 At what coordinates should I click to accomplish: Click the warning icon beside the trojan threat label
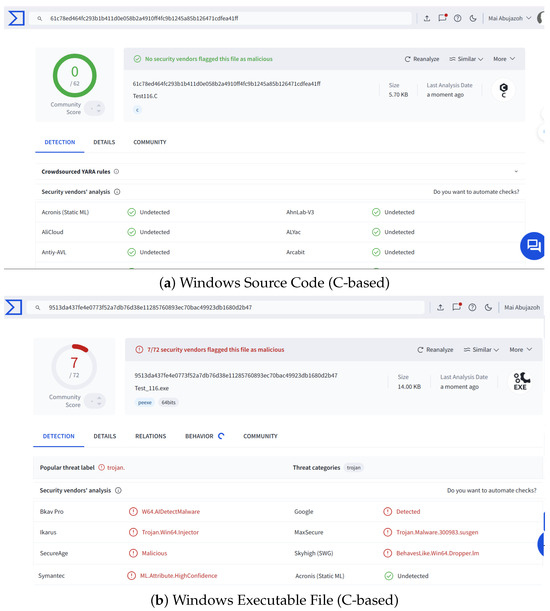(101, 467)
